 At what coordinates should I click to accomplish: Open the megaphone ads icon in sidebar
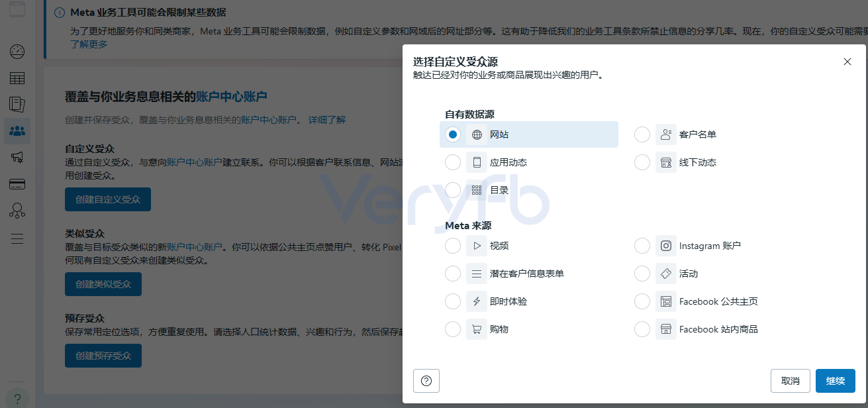(17, 158)
